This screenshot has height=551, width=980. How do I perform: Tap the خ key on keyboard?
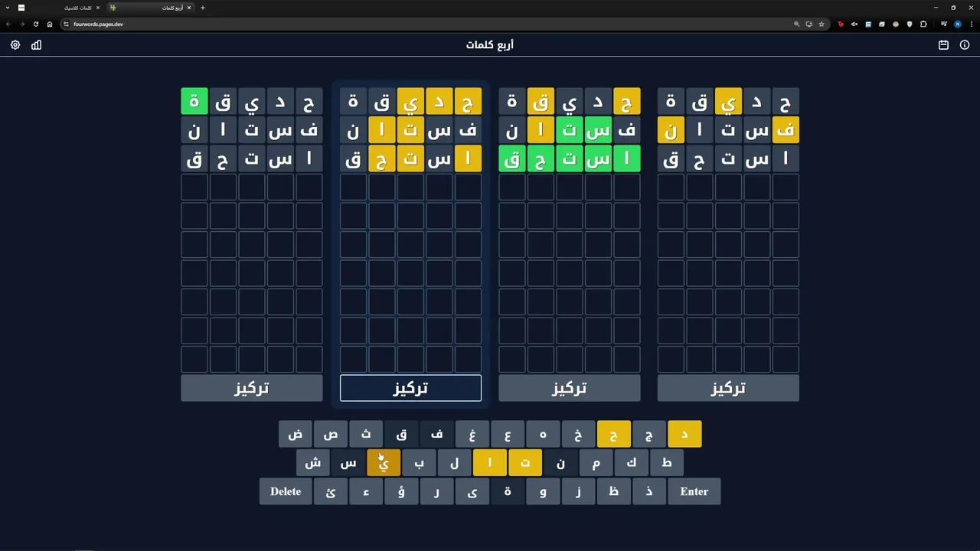pyautogui.click(x=578, y=434)
